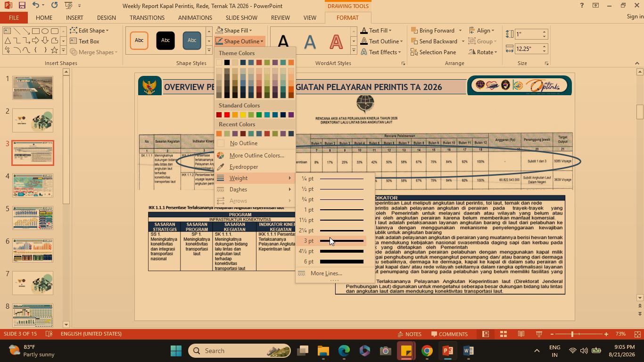644x362 pixels.
Task: Switch to the ANIMATIONS tab
Action: (195, 18)
